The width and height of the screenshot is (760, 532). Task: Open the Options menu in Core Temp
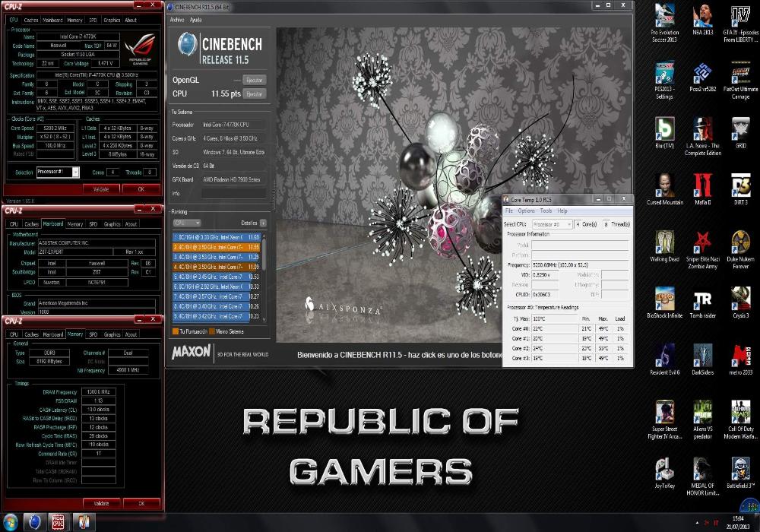526,211
